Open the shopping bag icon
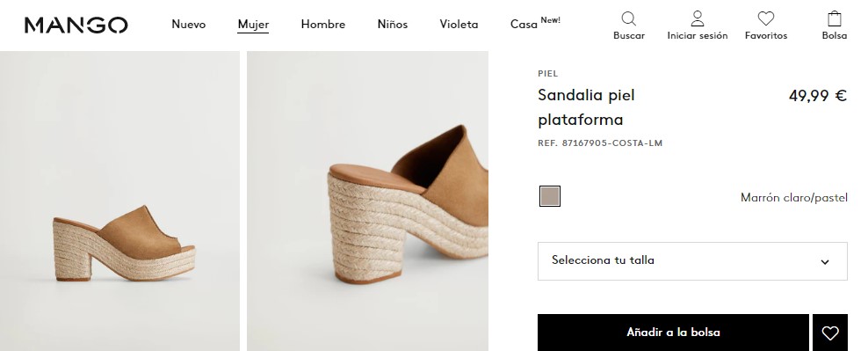868x351 pixels. (835, 18)
